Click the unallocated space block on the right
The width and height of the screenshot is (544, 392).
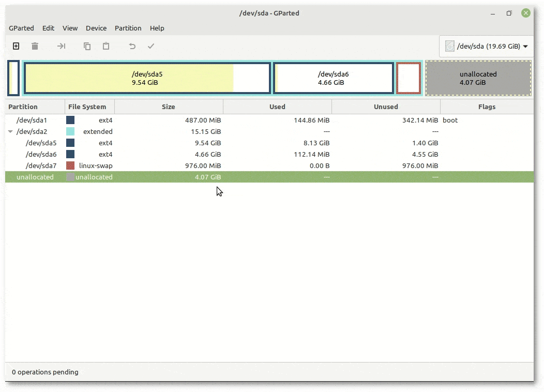pyautogui.click(x=478, y=78)
